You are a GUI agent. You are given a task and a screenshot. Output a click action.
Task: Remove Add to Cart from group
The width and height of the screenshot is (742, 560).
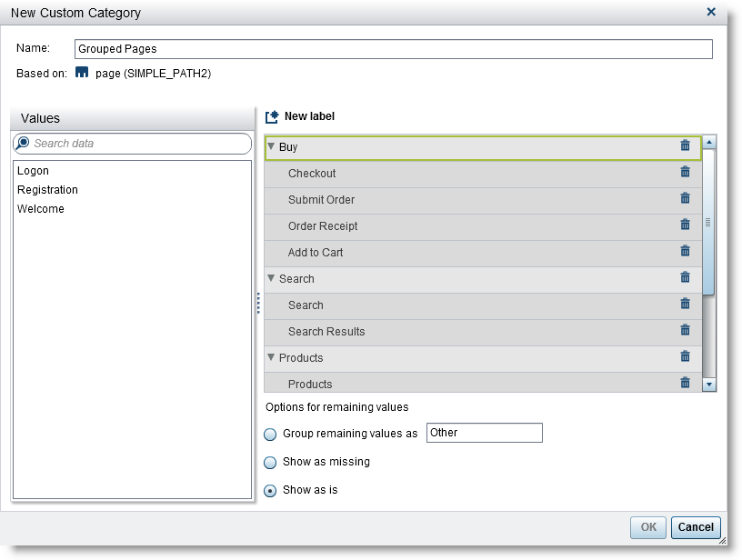(685, 251)
